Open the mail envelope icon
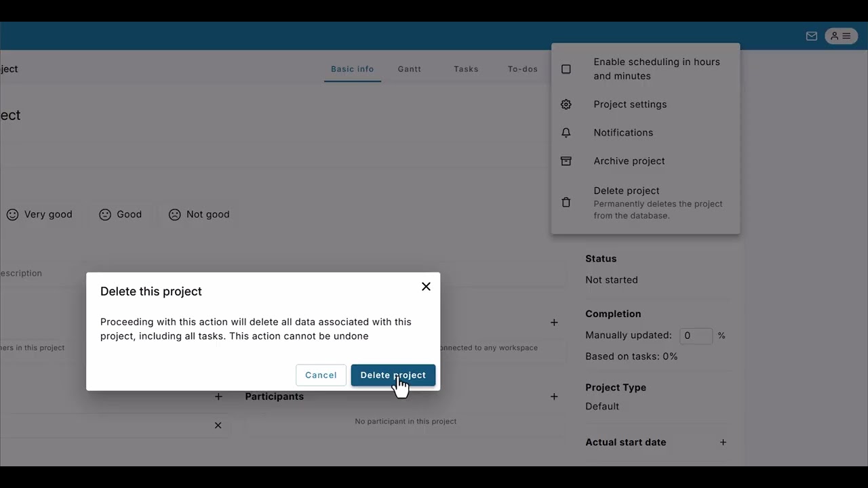The width and height of the screenshot is (868, 488). (811, 36)
